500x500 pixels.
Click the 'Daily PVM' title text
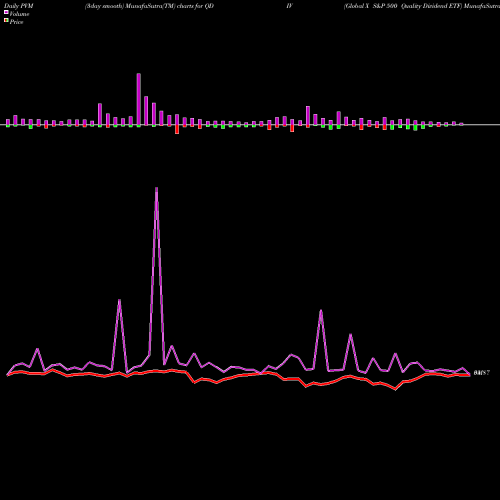click(19, 6)
